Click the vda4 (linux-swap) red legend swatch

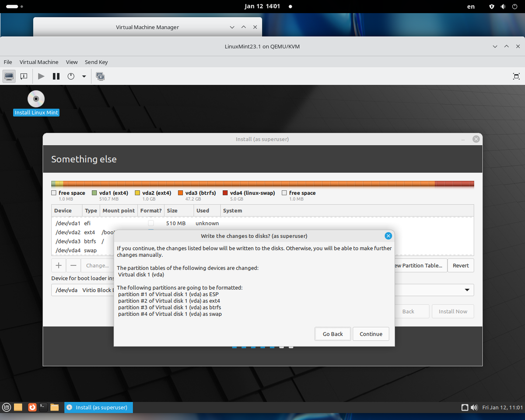pyautogui.click(x=225, y=193)
